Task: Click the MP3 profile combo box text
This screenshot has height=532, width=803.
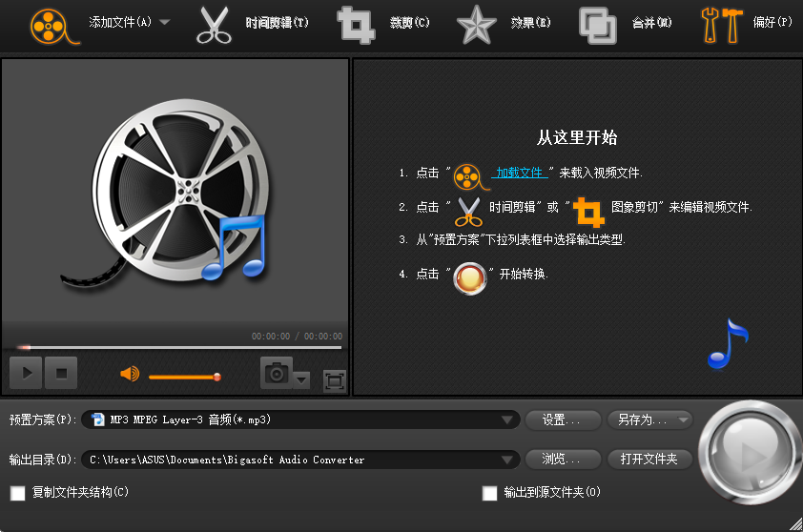Action: tap(190, 419)
